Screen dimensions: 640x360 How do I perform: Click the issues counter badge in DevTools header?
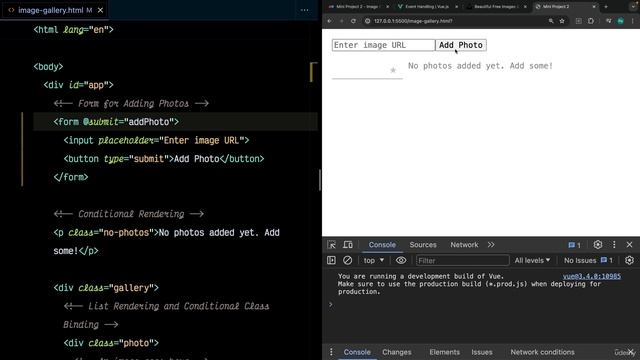point(574,245)
